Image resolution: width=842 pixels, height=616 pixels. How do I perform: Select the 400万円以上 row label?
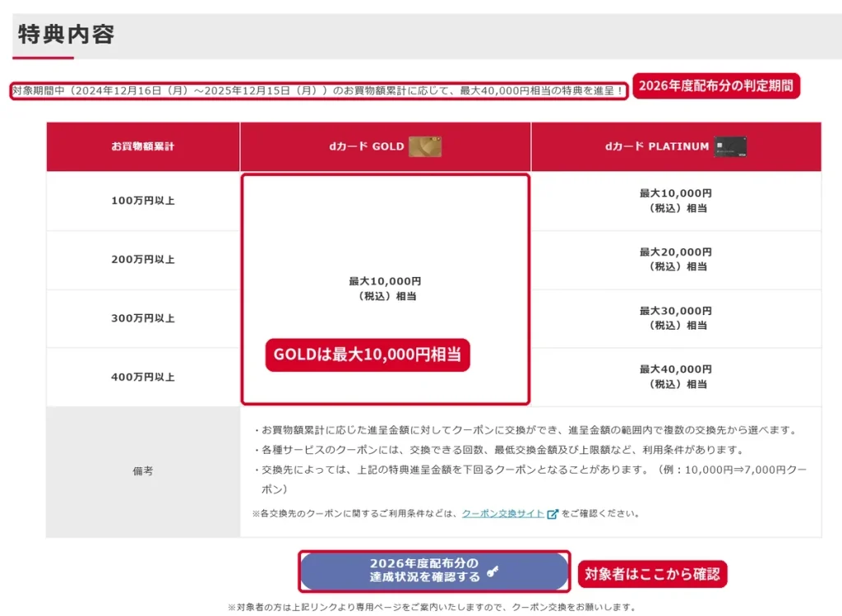(x=143, y=377)
